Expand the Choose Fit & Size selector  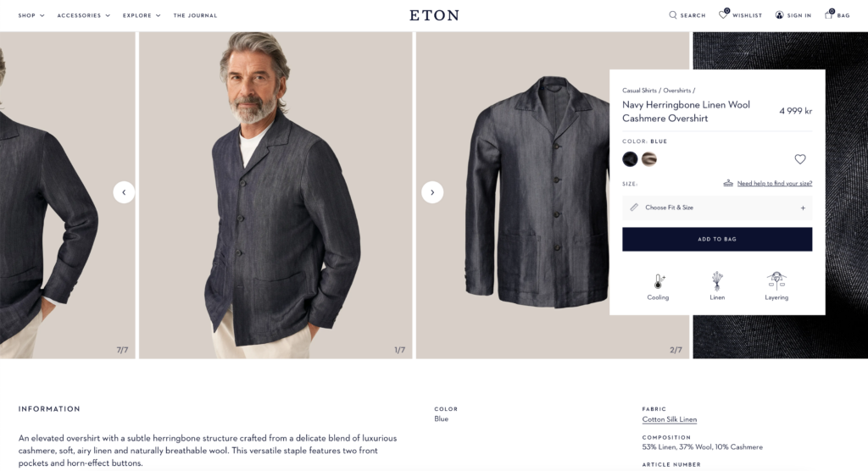pyautogui.click(x=717, y=208)
